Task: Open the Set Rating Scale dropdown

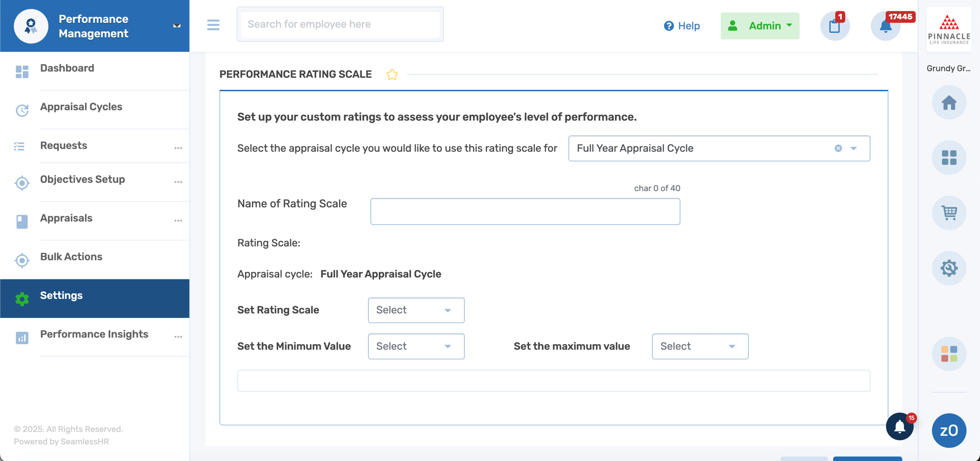Action: click(416, 310)
